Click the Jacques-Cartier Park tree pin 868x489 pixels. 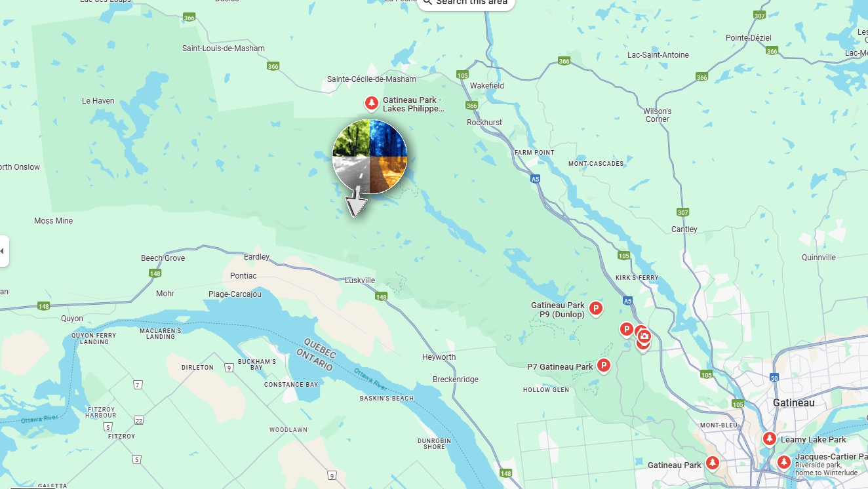[x=783, y=461]
